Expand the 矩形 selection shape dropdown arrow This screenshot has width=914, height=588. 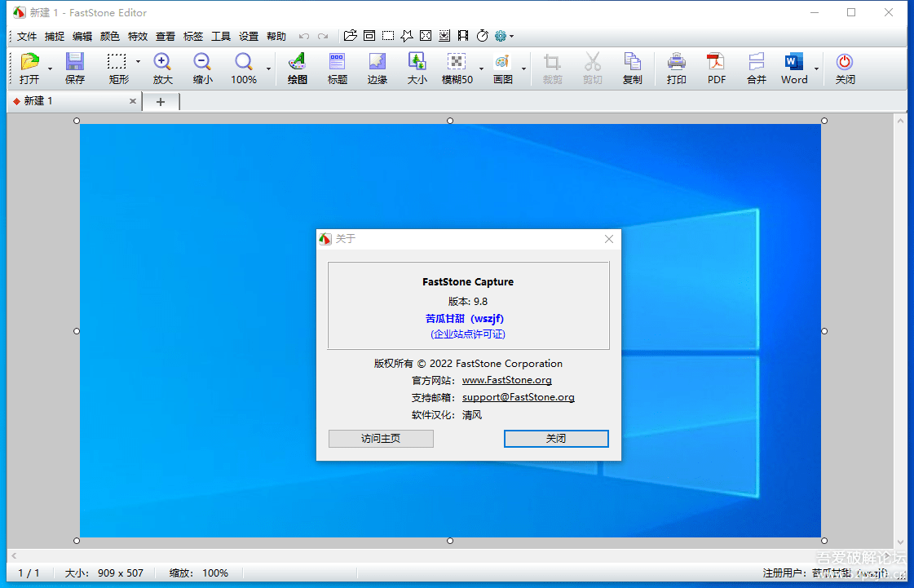pos(138,62)
